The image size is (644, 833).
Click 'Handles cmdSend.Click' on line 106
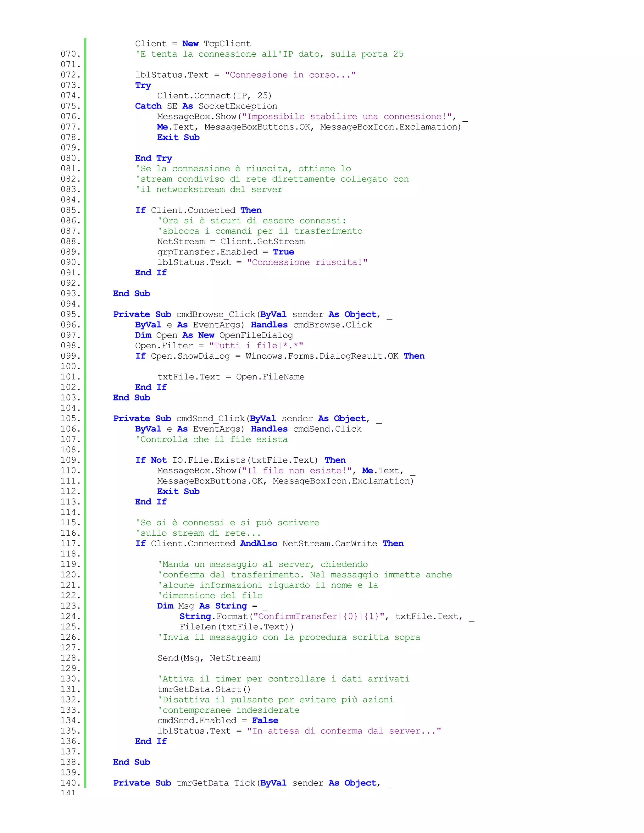(306, 429)
